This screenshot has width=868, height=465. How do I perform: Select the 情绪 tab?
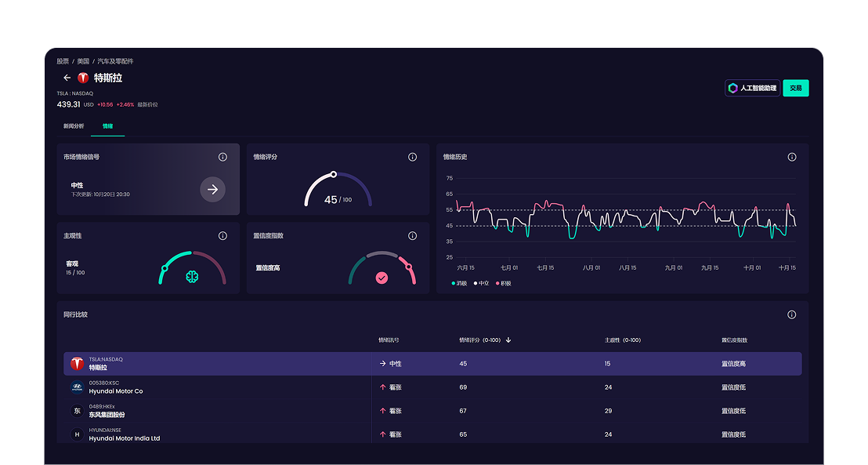[x=107, y=126]
